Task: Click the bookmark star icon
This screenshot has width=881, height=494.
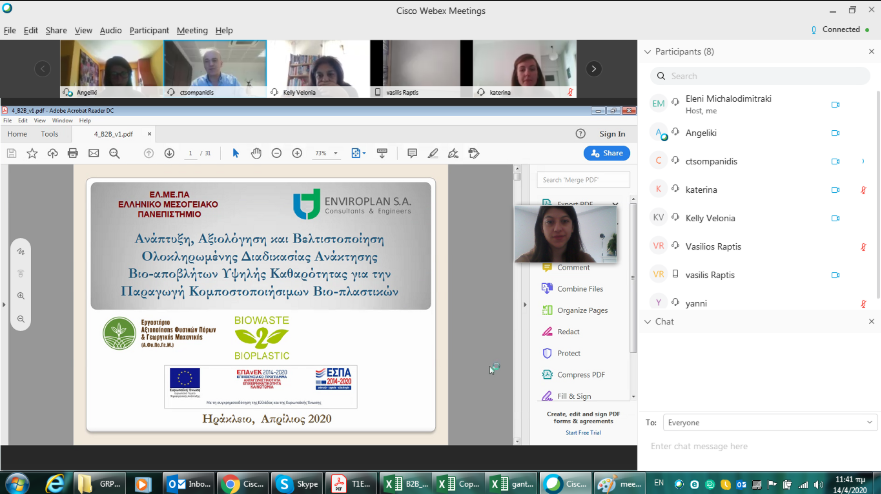Action: click(32, 153)
